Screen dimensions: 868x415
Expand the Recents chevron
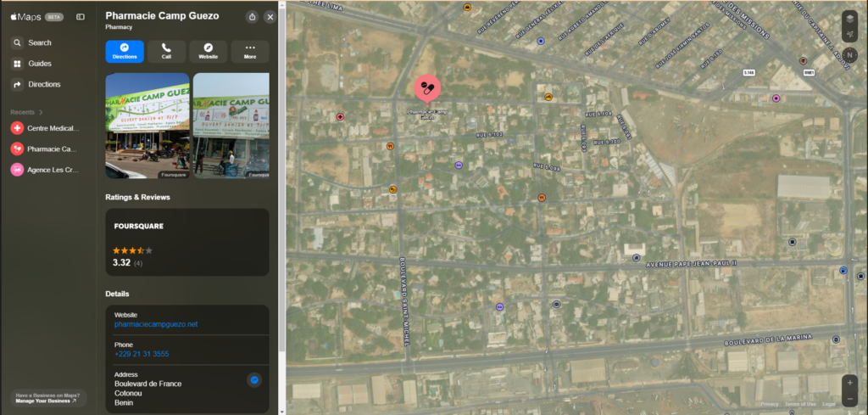tap(41, 112)
